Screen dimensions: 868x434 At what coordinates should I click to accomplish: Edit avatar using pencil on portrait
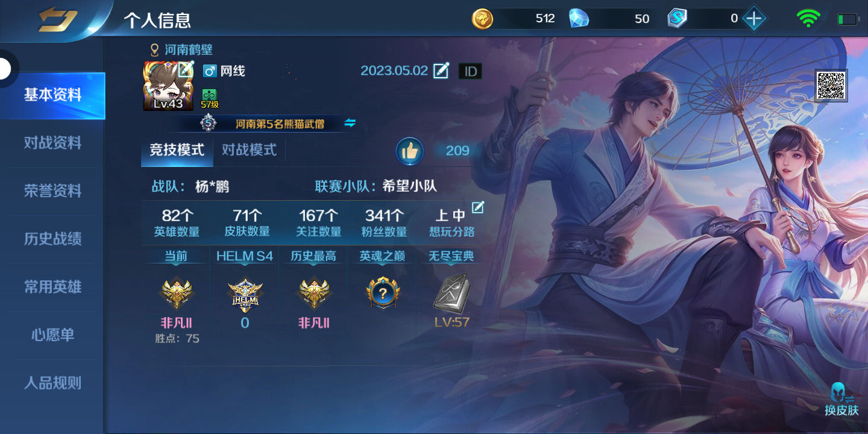186,69
